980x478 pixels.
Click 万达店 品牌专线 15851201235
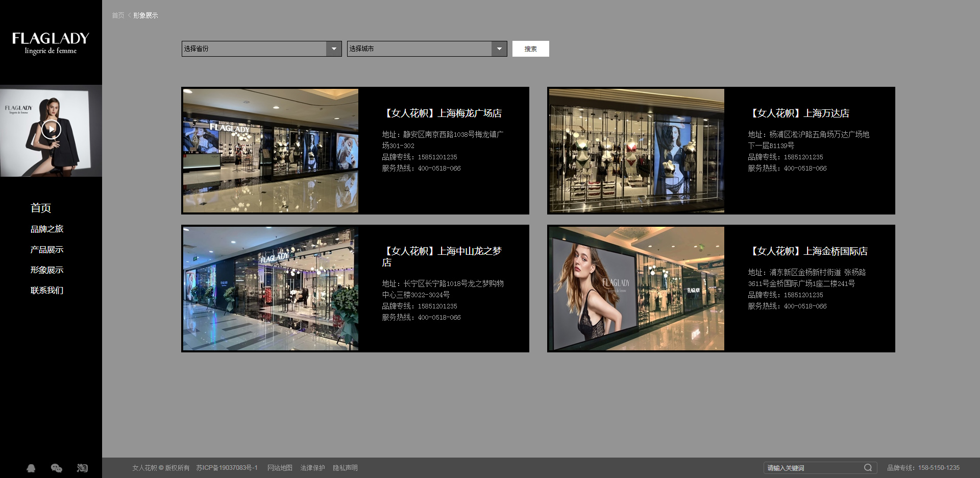pyautogui.click(x=786, y=157)
